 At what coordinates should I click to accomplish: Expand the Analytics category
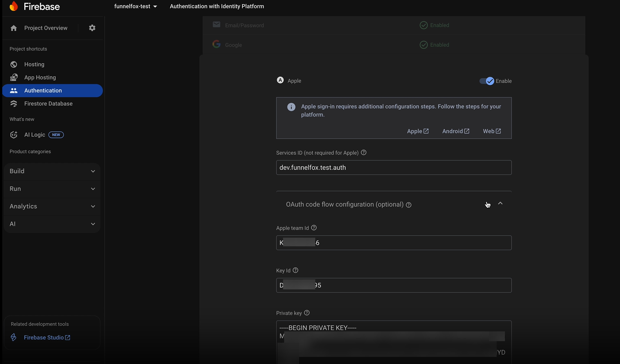click(52, 207)
